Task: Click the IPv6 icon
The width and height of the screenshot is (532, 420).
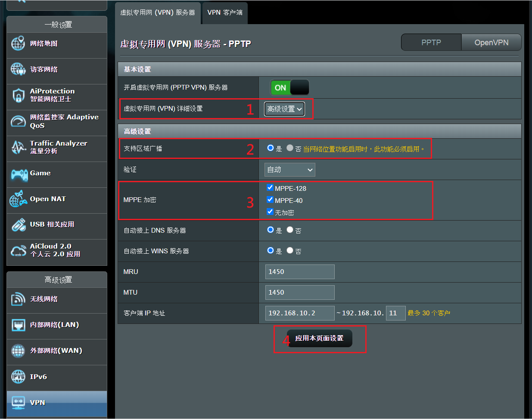Action: point(18,377)
